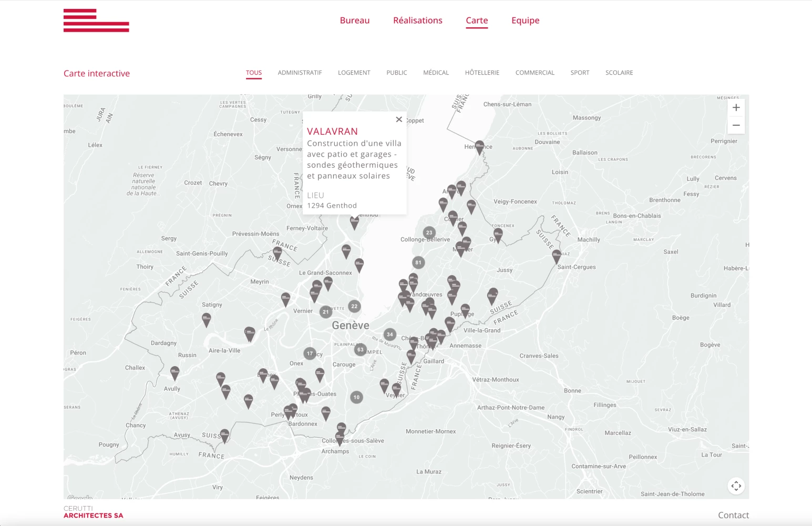812x526 pixels.
Task: Toggle fullscreen map view
Action: [736, 486]
